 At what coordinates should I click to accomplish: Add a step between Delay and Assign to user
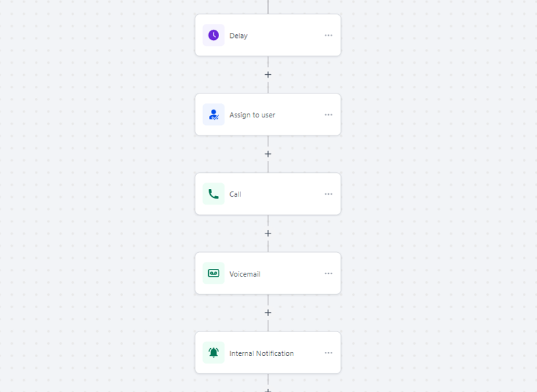pyautogui.click(x=268, y=75)
